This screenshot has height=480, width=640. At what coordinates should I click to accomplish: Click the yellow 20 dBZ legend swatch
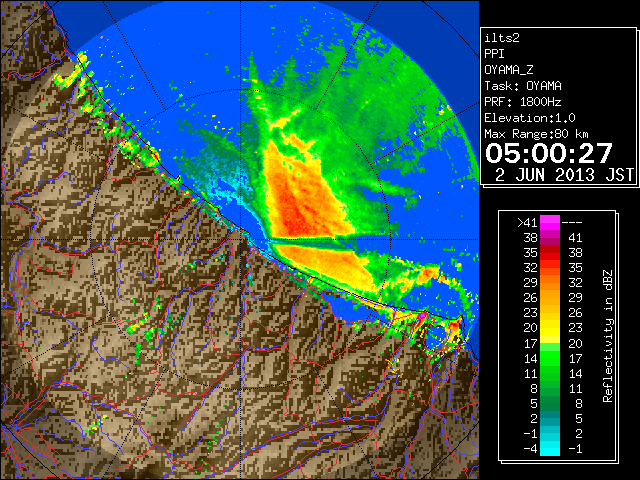click(550, 328)
